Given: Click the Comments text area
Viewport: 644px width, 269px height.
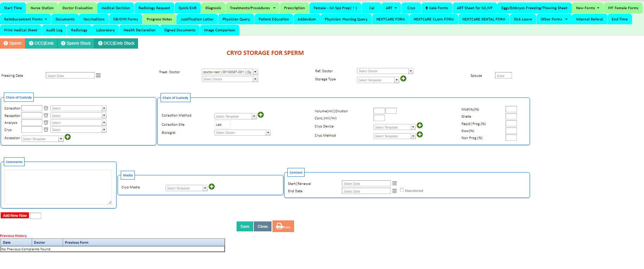Looking at the screenshot, I should pos(58,187).
